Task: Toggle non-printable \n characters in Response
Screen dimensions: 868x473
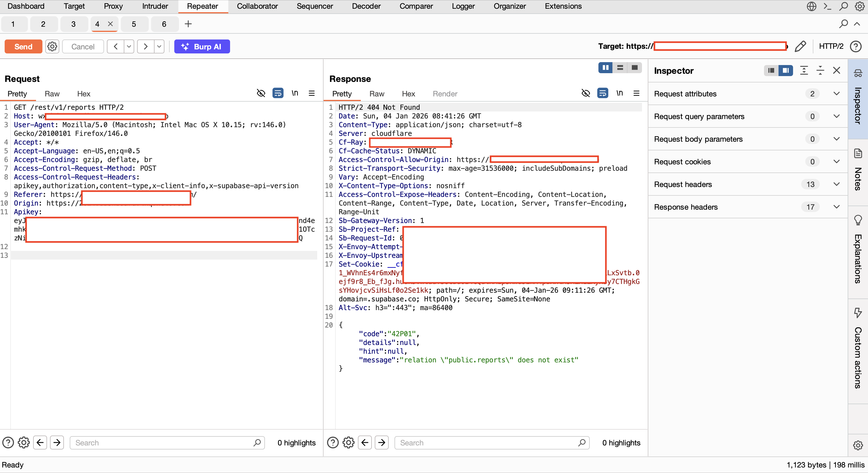Action: click(620, 93)
